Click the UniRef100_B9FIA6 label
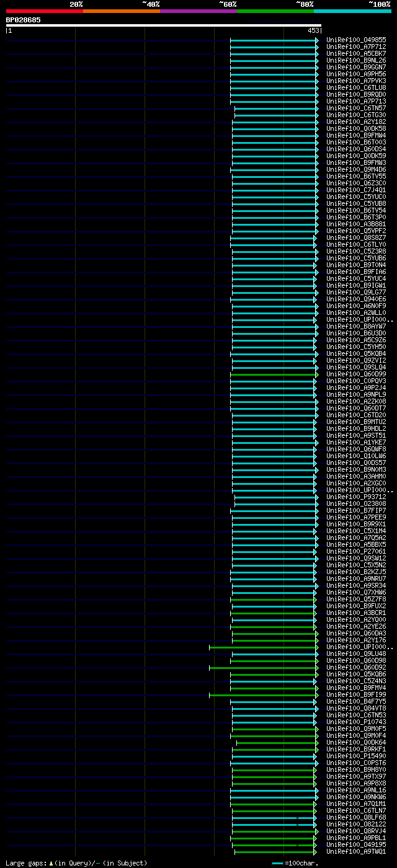 pos(356,272)
